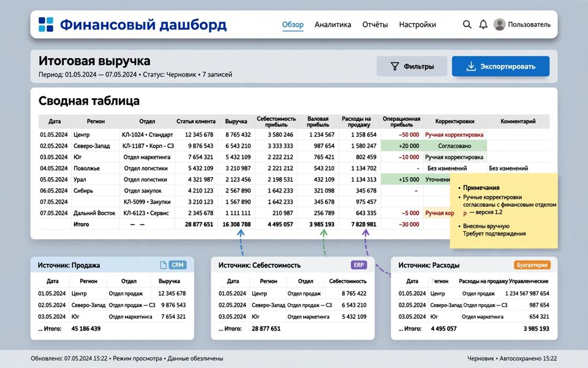Select the 7 828 981 total value
This screenshot has width=588, height=368.
tap(363, 224)
